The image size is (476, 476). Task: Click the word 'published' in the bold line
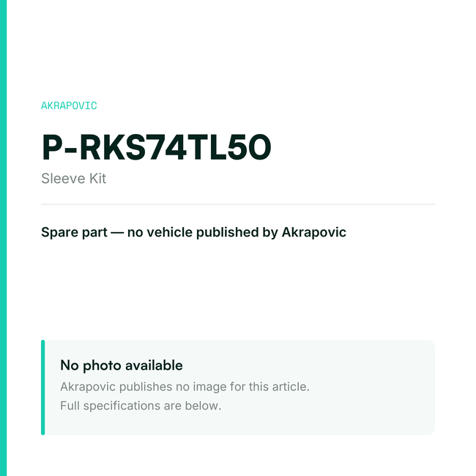coord(228,233)
